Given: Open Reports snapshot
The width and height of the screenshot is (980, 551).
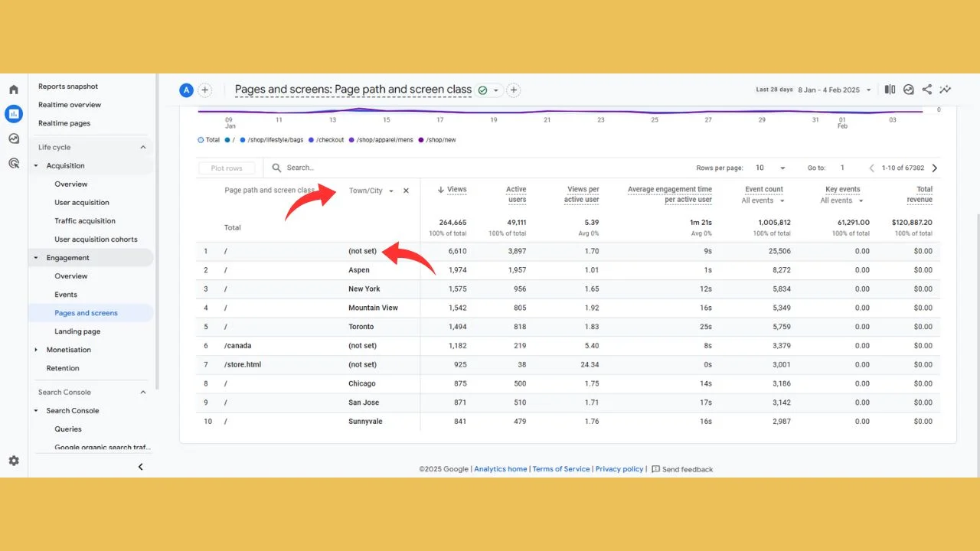Looking at the screenshot, I should pyautogui.click(x=68, y=86).
